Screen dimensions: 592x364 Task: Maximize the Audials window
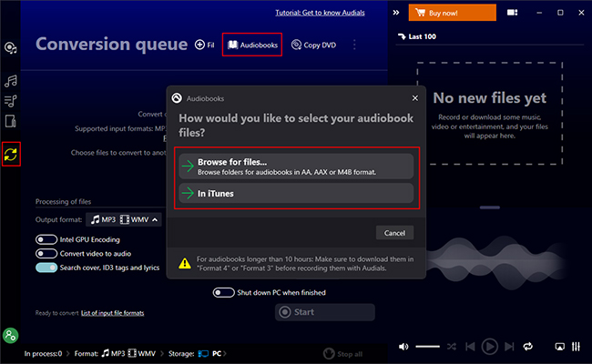pyautogui.click(x=560, y=13)
